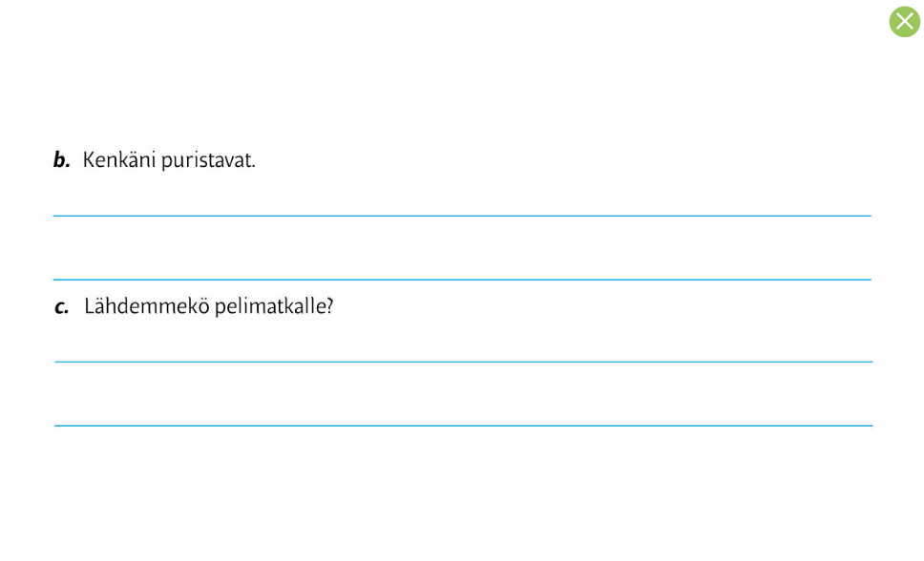Screen dimensions: 924x561
Task: Select the sentence "Kenkäni puristavat."
Action: (x=169, y=160)
